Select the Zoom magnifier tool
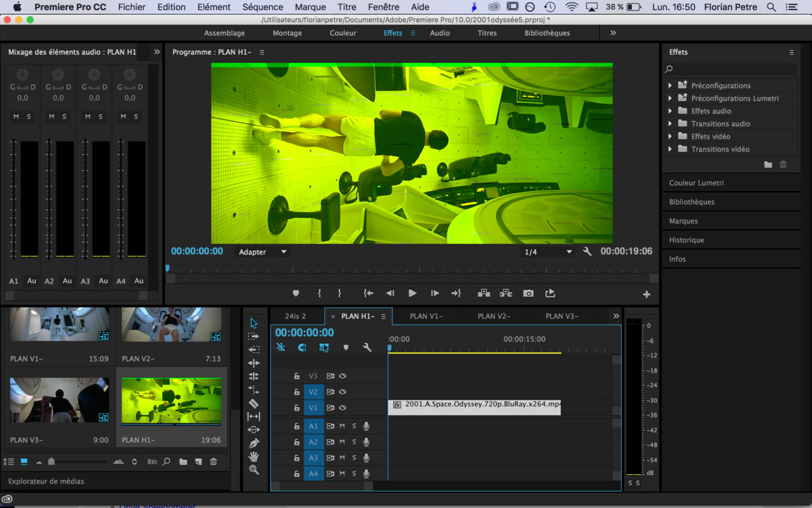 254,470
